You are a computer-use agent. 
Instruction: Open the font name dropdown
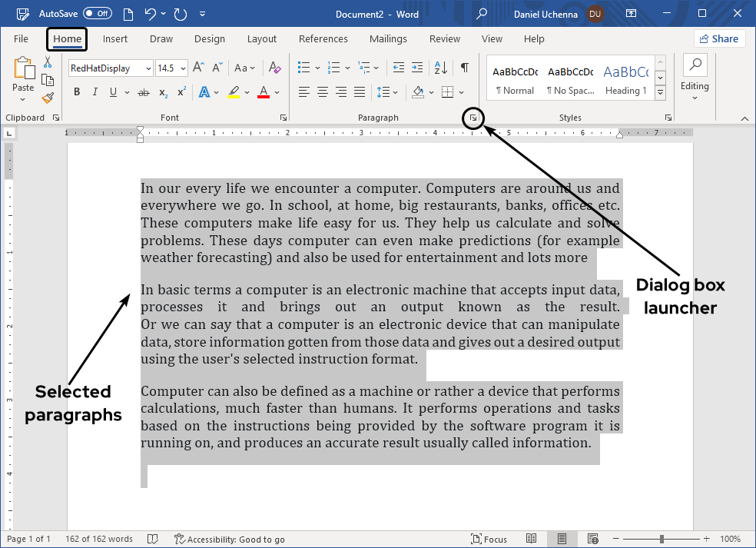tap(148, 68)
